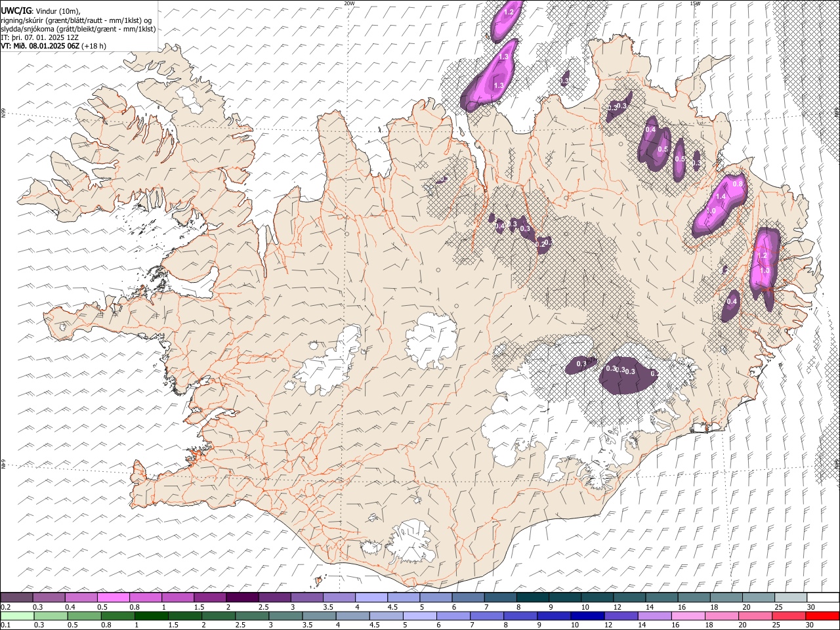The height and width of the screenshot is (630, 840).
Task: Click the 15W longitude label
Action: pos(695,3)
